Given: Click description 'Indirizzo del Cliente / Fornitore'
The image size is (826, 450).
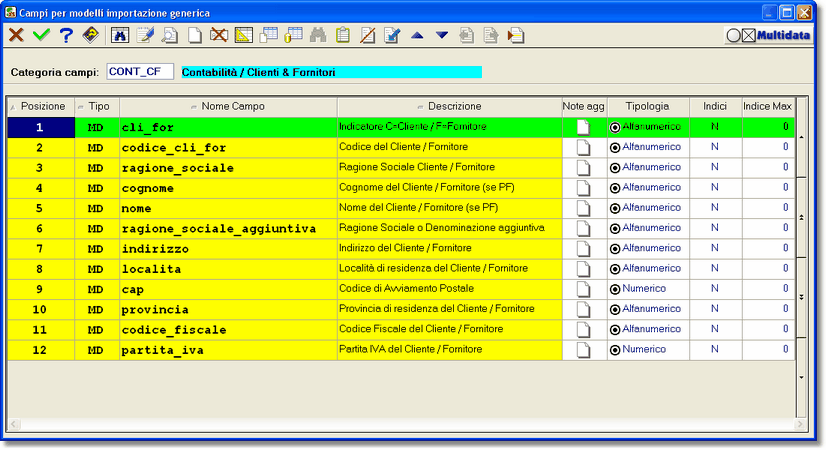Looking at the screenshot, I should (x=405, y=248).
